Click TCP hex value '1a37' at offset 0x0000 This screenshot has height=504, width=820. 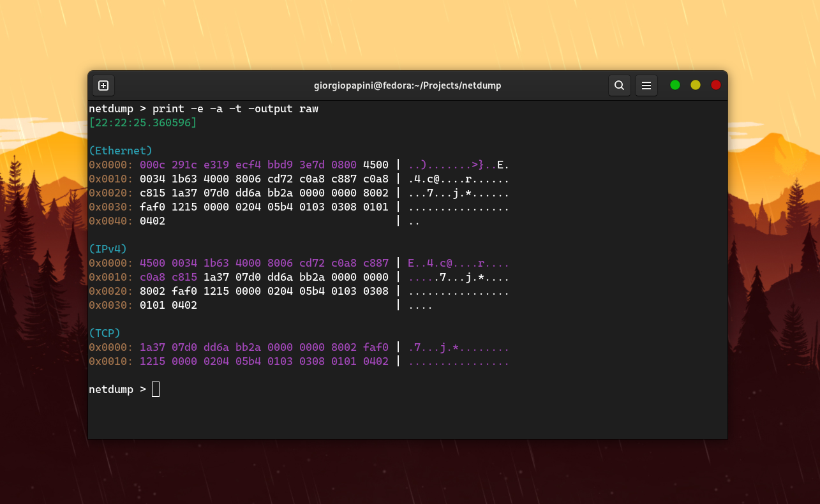click(153, 347)
